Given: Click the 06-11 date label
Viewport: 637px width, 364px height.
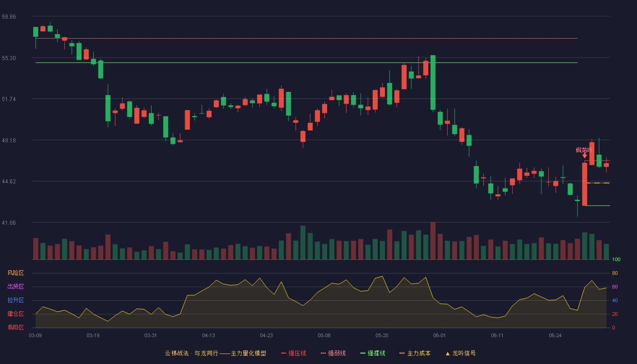Looking at the screenshot, I should pyautogui.click(x=497, y=336).
